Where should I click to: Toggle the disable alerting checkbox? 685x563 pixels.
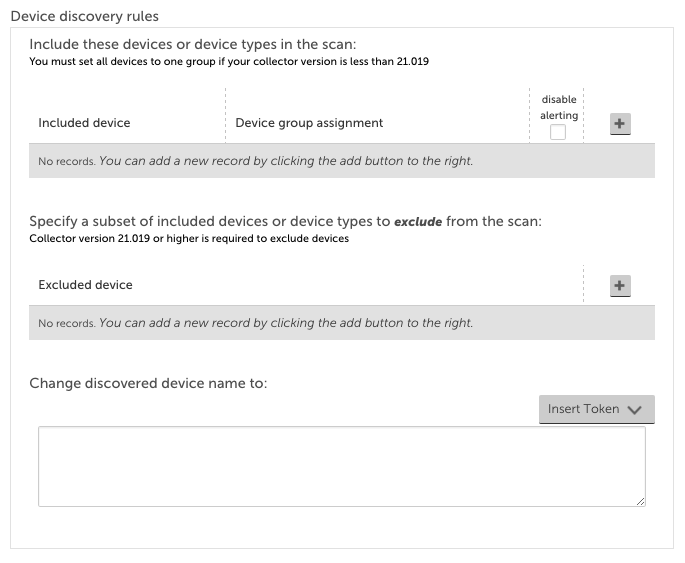click(x=557, y=132)
